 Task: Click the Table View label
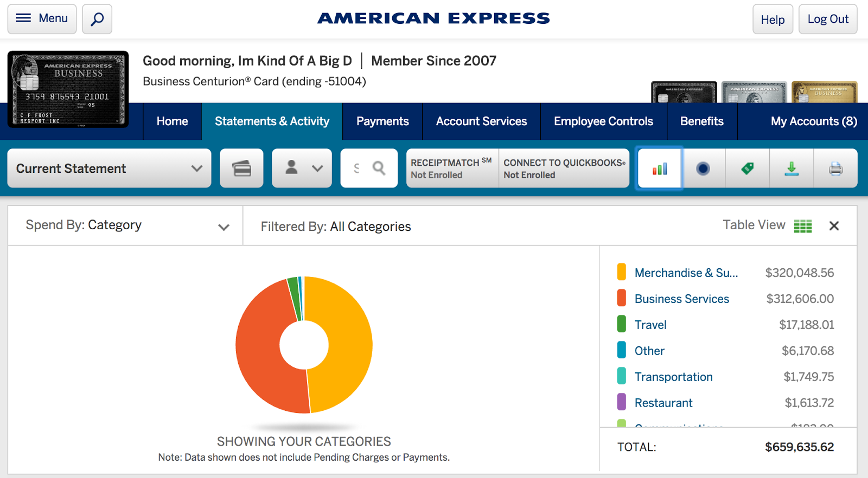point(754,225)
